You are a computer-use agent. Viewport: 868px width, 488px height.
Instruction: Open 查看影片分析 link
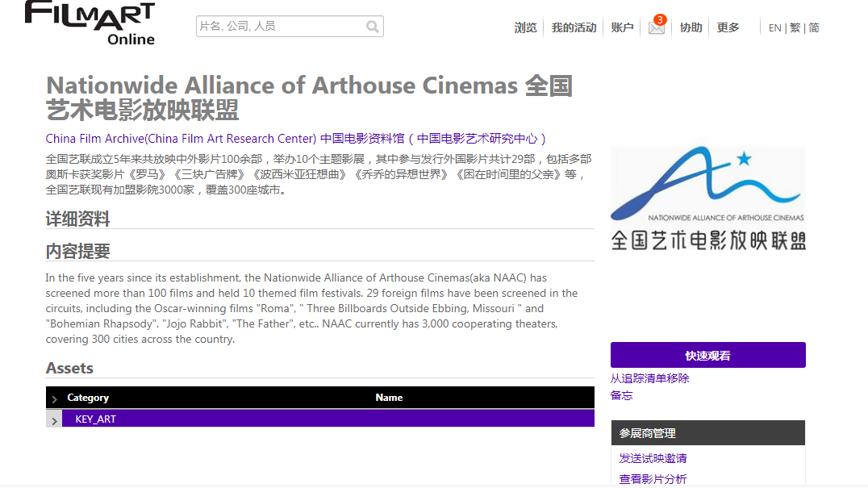(653, 479)
